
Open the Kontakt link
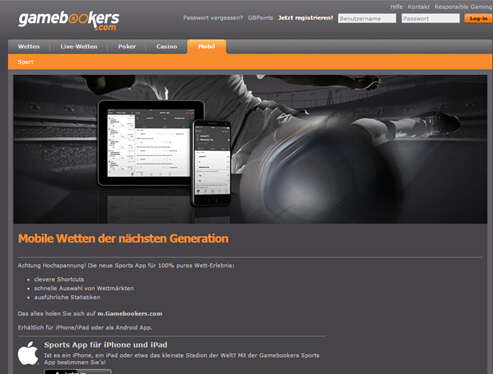point(419,7)
